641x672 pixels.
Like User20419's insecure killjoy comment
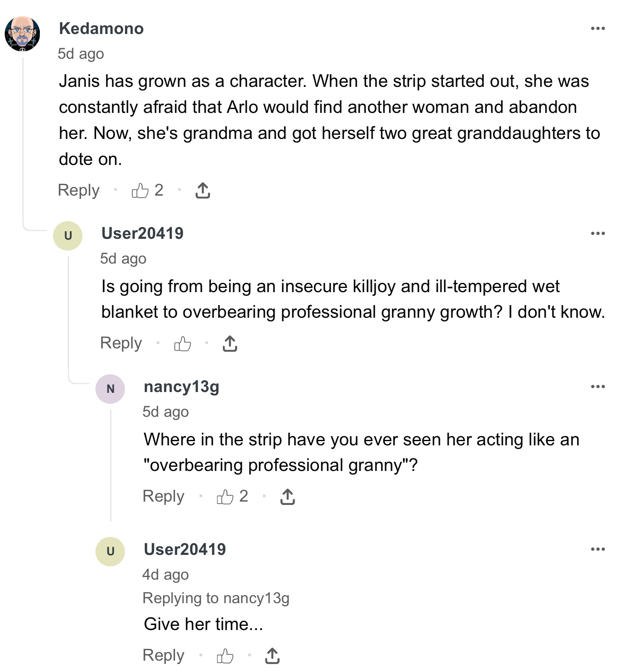click(x=183, y=344)
